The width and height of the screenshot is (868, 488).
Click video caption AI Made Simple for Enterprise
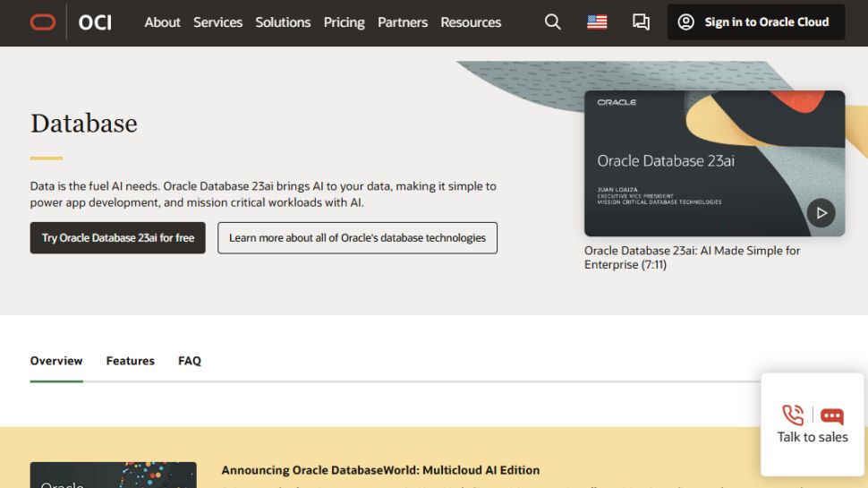tap(692, 258)
